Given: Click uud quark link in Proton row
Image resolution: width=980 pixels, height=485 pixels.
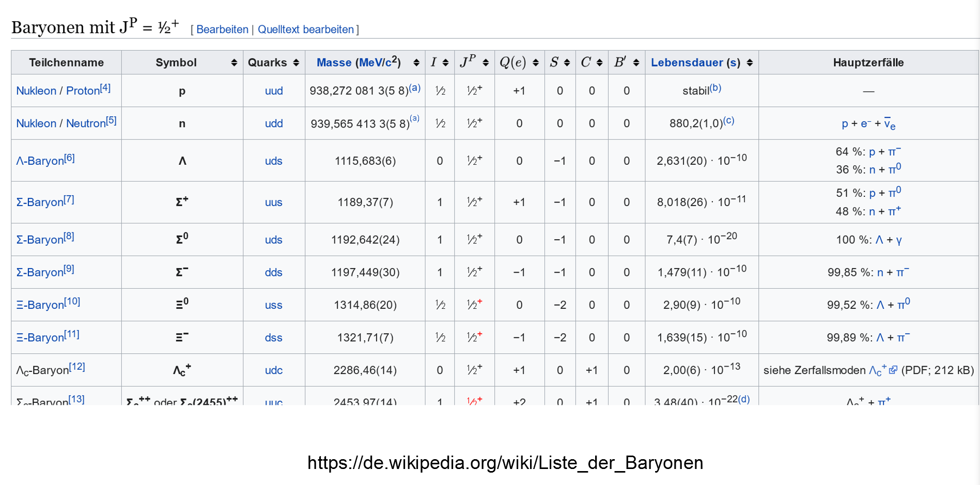Looking at the screenshot, I should tap(274, 91).
